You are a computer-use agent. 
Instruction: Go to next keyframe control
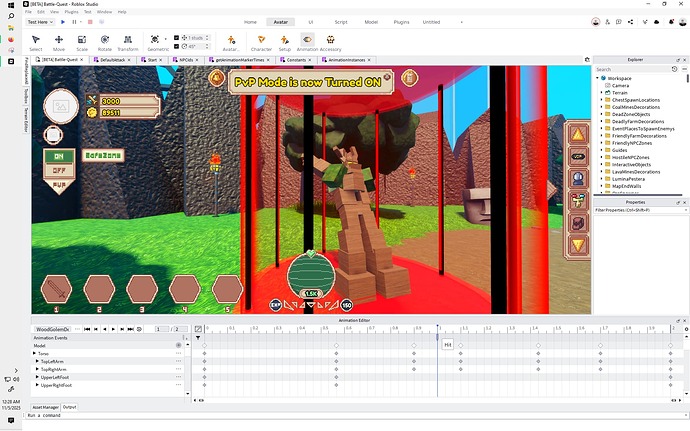(122, 329)
